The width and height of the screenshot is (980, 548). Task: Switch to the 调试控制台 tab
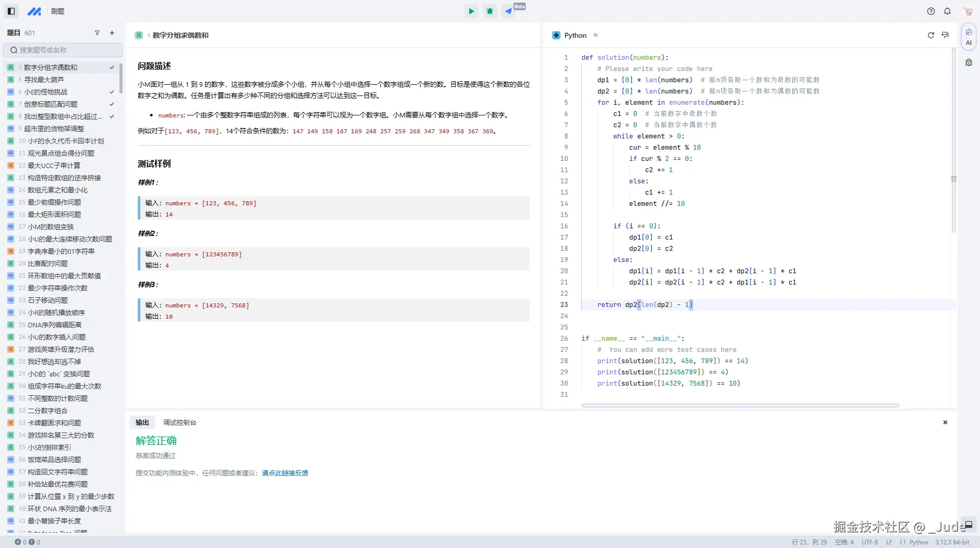pyautogui.click(x=180, y=422)
